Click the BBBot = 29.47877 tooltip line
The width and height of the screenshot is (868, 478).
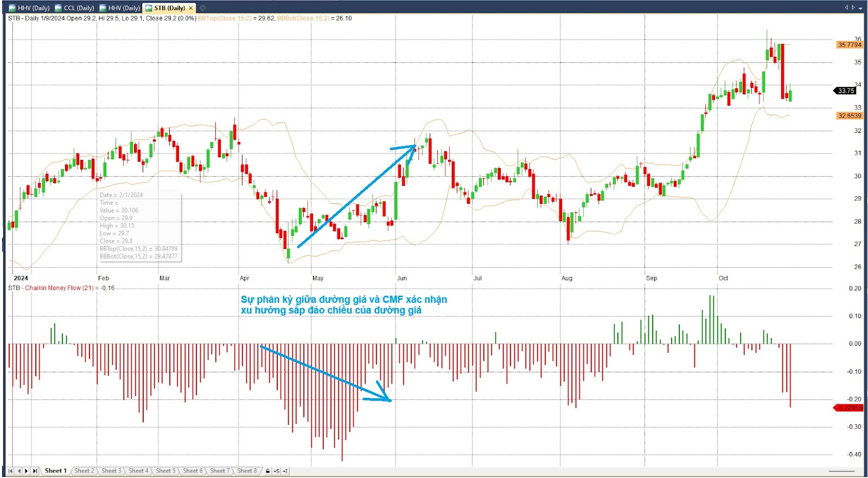(138, 256)
